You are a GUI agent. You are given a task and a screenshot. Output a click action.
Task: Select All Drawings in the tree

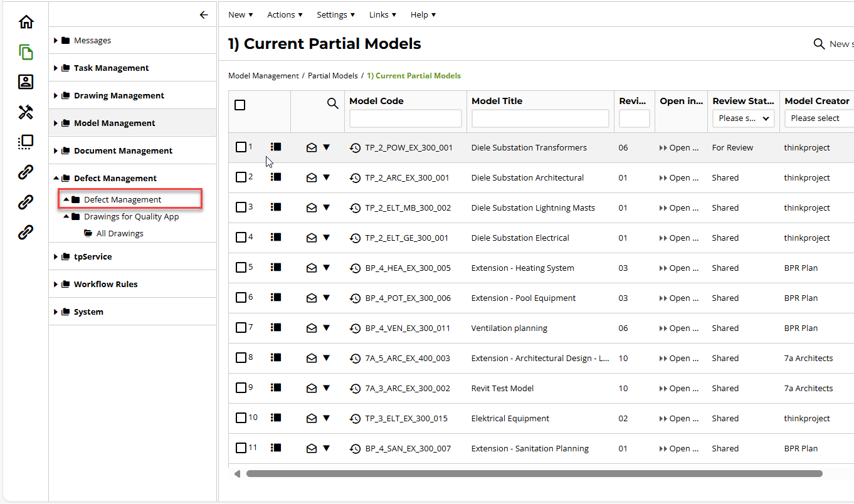click(x=120, y=233)
